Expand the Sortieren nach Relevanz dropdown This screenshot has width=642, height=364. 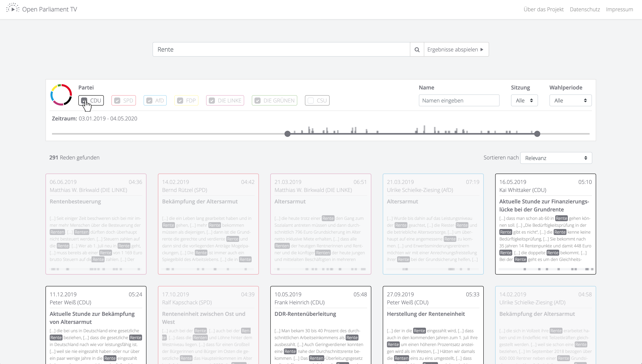556,158
